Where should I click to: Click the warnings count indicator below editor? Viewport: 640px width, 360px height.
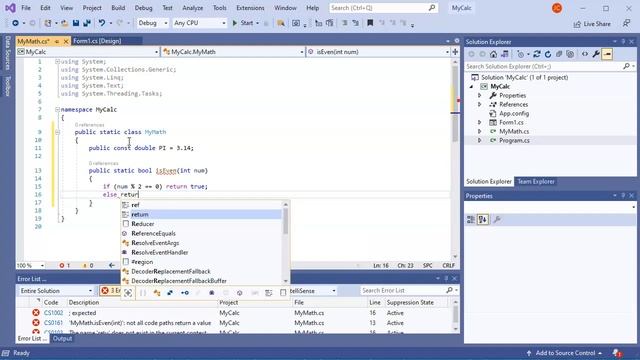[88, 265]
